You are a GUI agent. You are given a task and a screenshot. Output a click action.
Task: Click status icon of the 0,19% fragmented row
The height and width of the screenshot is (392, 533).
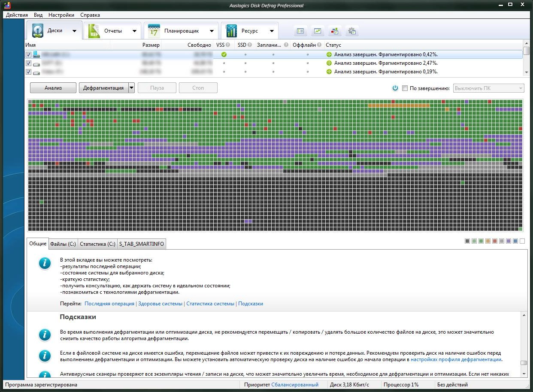coord(329,72)
